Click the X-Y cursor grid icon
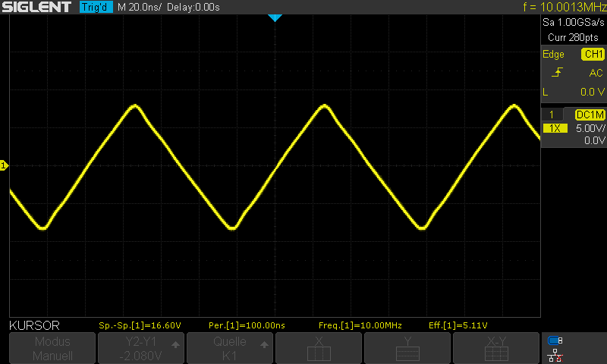This screenshot has width=607, height=364. click(x=496, y=354)
